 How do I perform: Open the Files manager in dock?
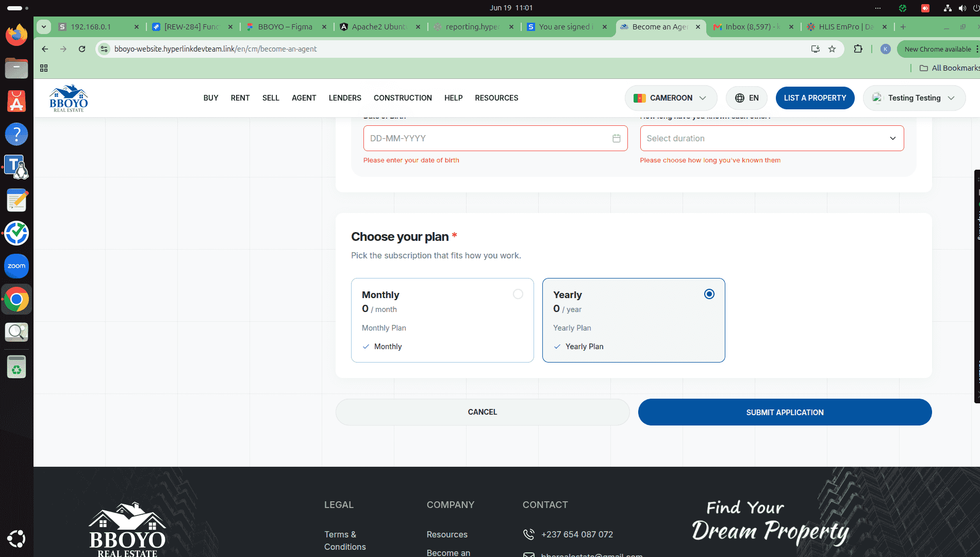pyautogui.click(x=16, y=68)
